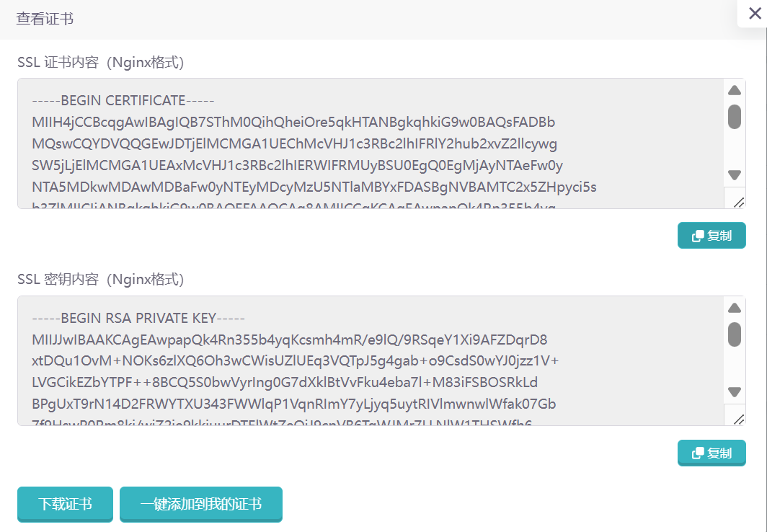Screen dimensions: 767x532
Task: Click the 查看证书 dialog title
Action: (45, 19)
